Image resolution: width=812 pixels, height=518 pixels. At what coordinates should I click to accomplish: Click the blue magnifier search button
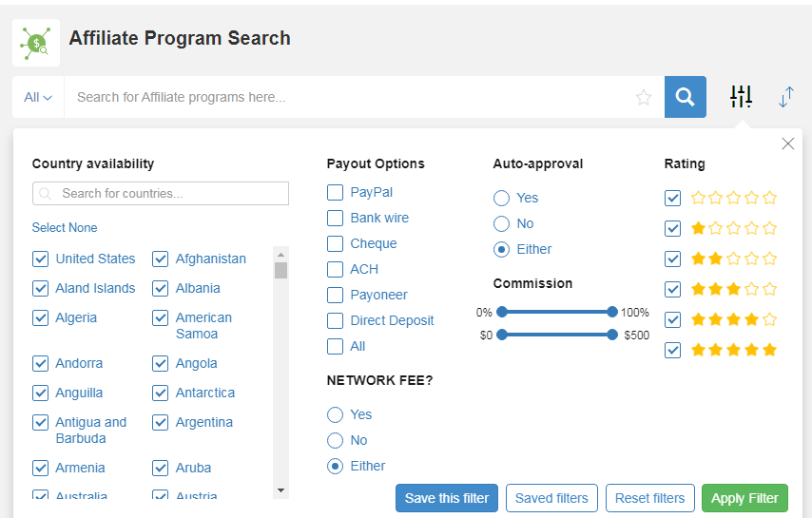point(686,97)
